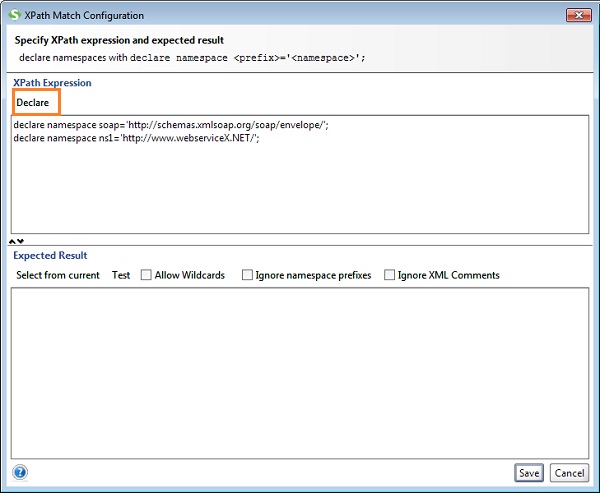Enable the Allow Wildcards checkbox

[x=147, y=275]
